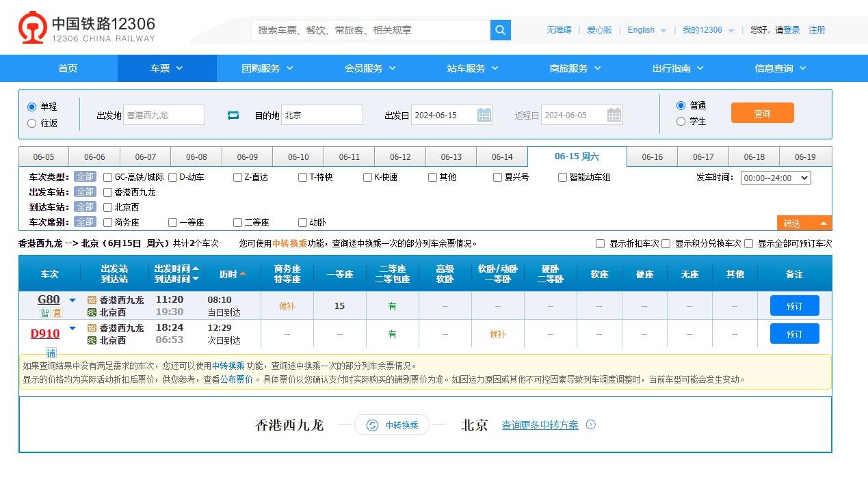
Task: Open the return date calendar icon
Action: click(614, 115)
